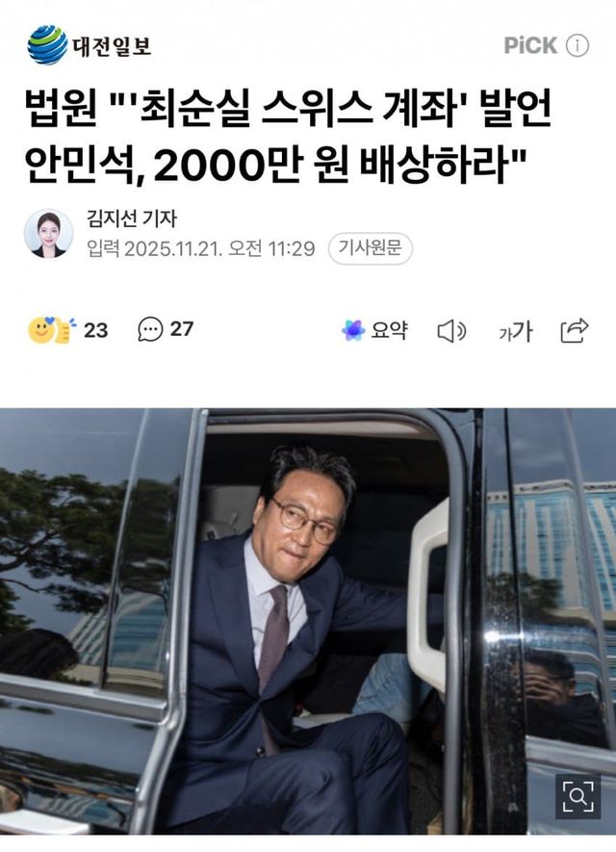This screenshot has width=616, height=852.
Task: Tap the 대전일보 publisher name text
Action: pyautogui.click(x=112, y=46)
